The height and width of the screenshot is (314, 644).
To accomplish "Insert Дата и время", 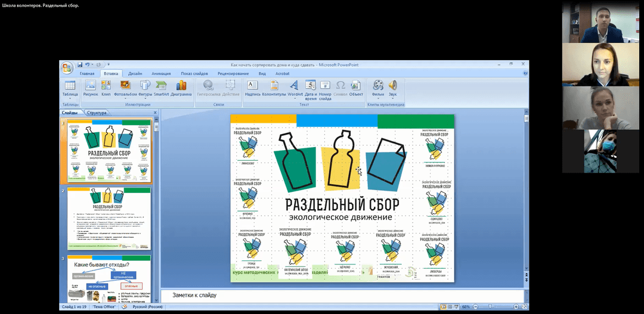I will tap(310, 90).
